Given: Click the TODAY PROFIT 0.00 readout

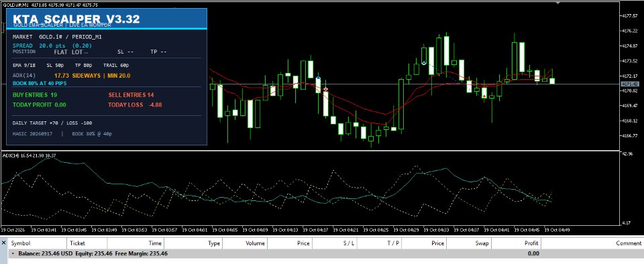Looking at the screenshot, I should point(40,105).
